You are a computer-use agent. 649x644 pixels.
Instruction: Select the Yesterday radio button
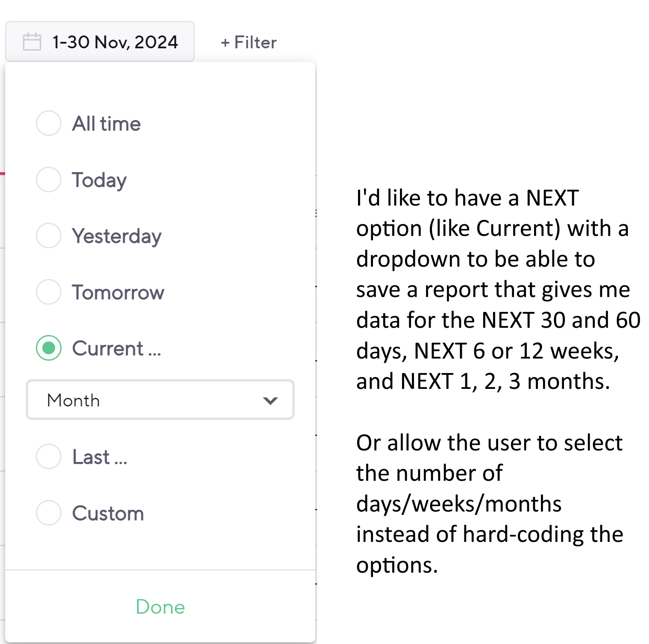point(49,235)
